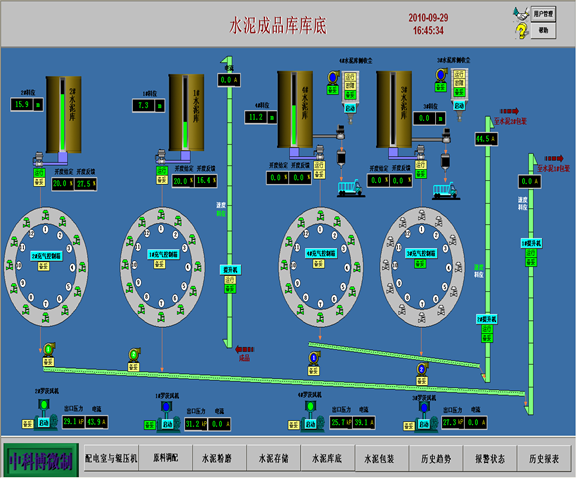
Task: Select the bulk truck under 3# cement silo
Action: pos(445,190)
